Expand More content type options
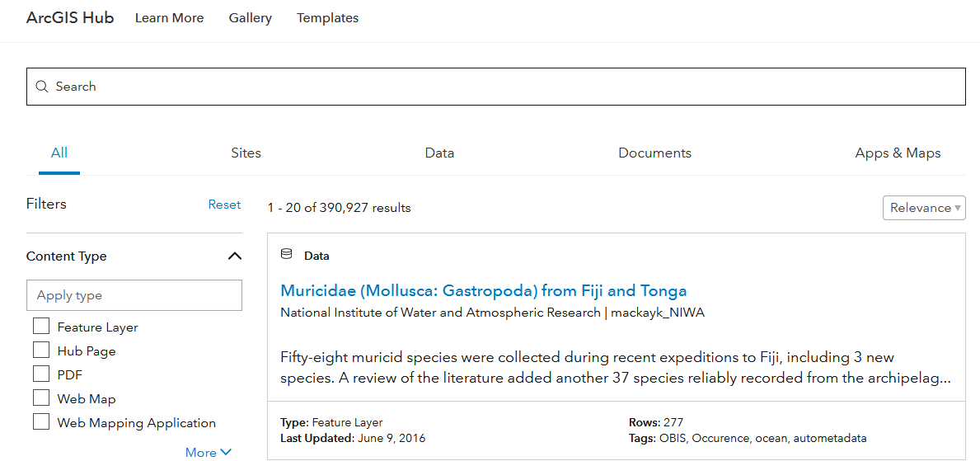Screen dimensions: 980x461 click(209, 452)
